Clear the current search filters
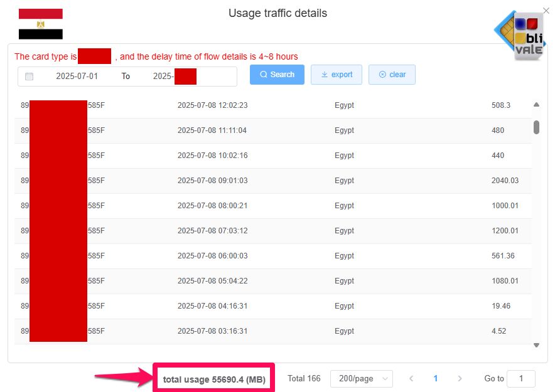 point(392,74)
